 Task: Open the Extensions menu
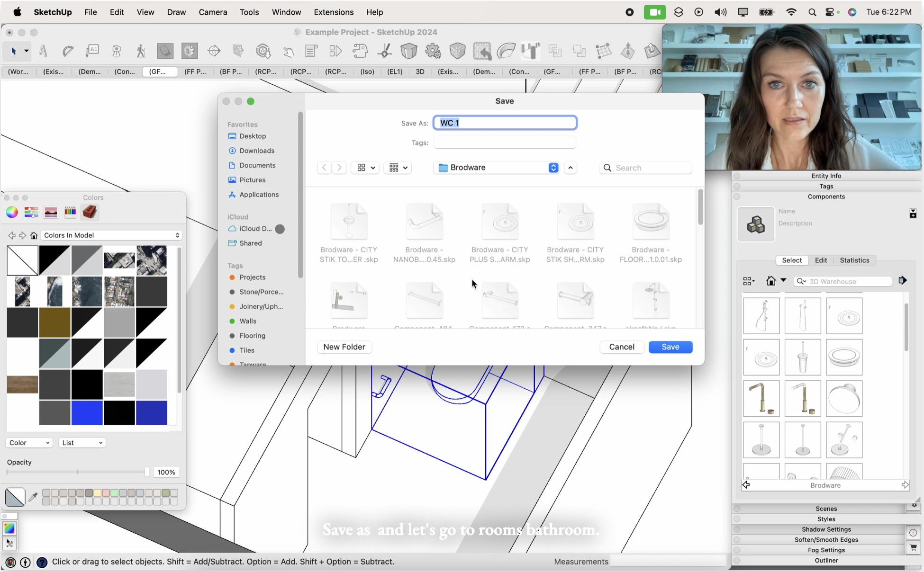334,12
